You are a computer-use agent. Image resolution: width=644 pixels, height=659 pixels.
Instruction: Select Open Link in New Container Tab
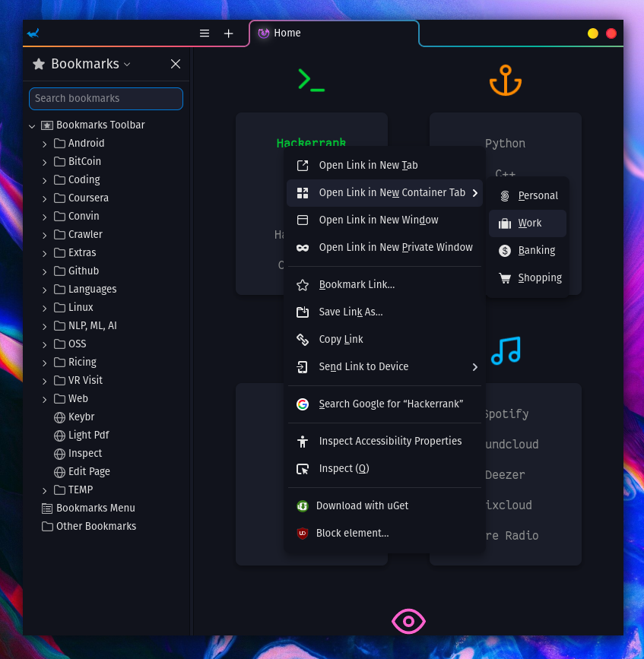385,193
